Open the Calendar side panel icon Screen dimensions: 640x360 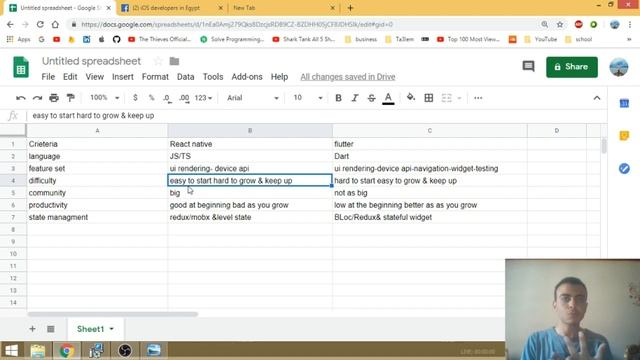[x=624, y=103]
